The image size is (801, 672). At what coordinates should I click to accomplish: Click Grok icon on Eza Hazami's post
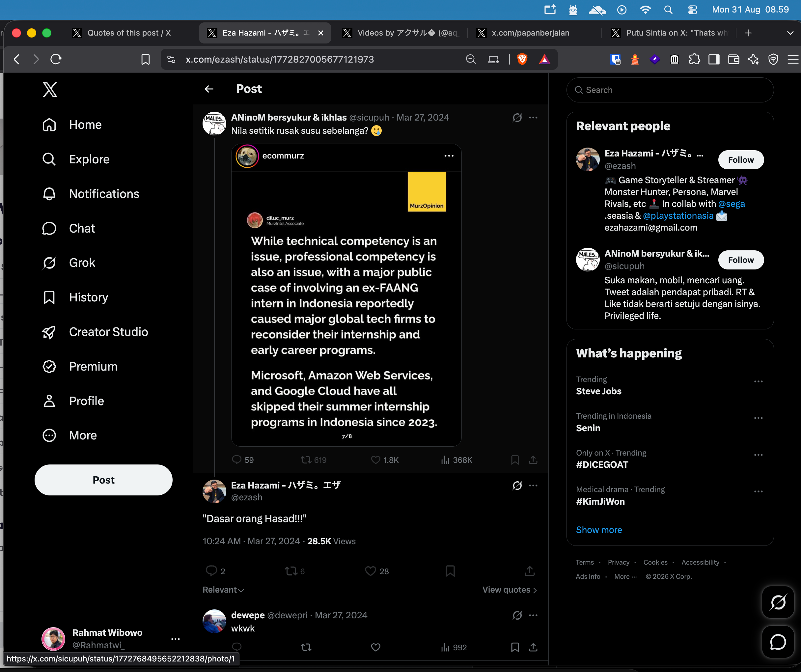517,486
